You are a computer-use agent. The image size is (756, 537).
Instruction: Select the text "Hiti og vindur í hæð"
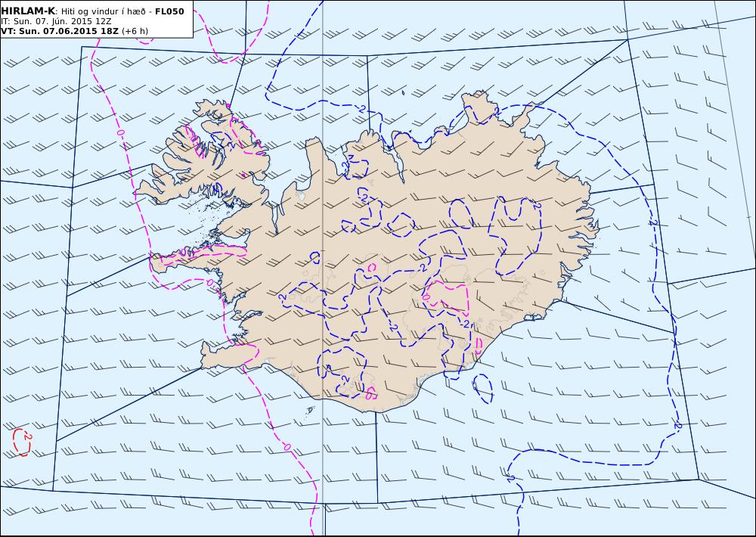point(103,11)
